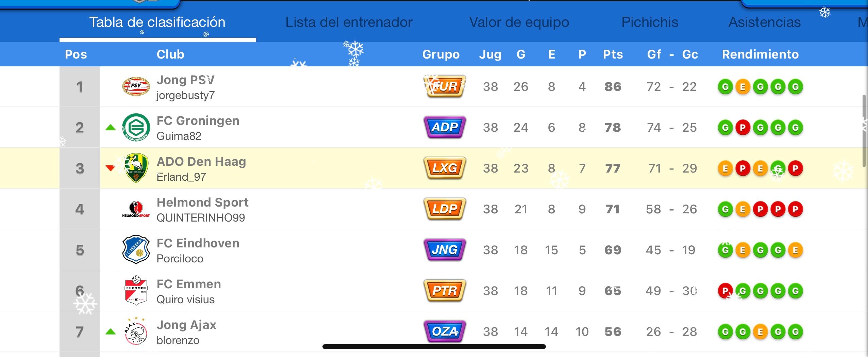Go to the Asistencias tab

[x=764, y=22]
